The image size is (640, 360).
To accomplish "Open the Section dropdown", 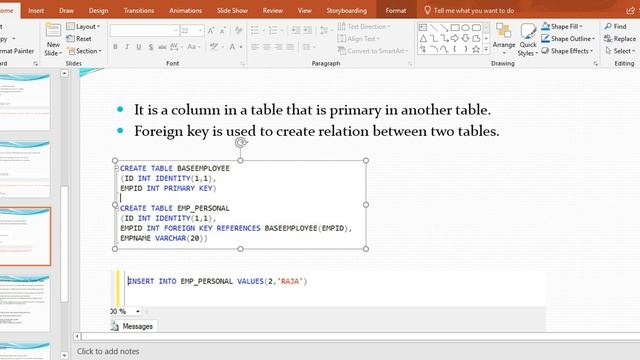I will [84, 51].
